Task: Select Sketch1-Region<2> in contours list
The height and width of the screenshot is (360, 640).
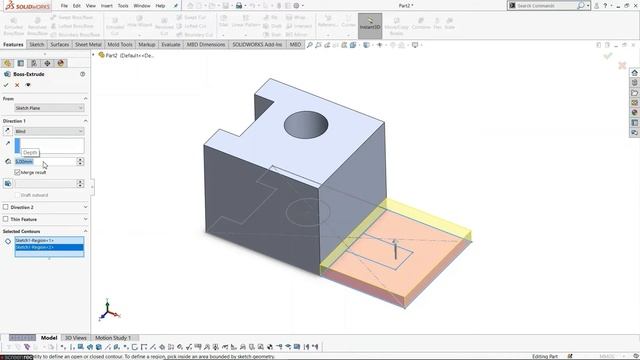Action: point(49,247)
